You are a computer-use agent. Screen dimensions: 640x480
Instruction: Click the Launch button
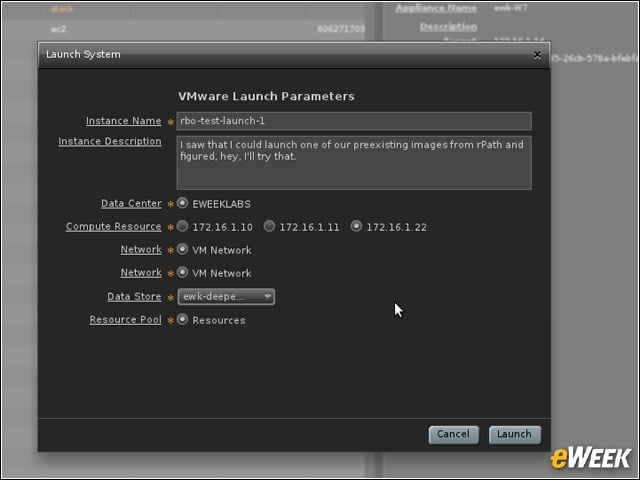(515, 434)
